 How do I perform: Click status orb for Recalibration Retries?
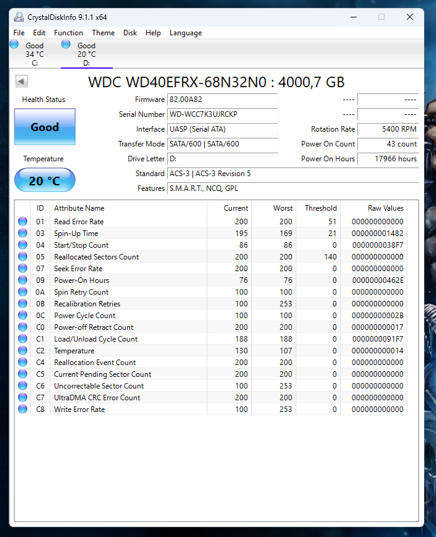[x=23, y=303]
